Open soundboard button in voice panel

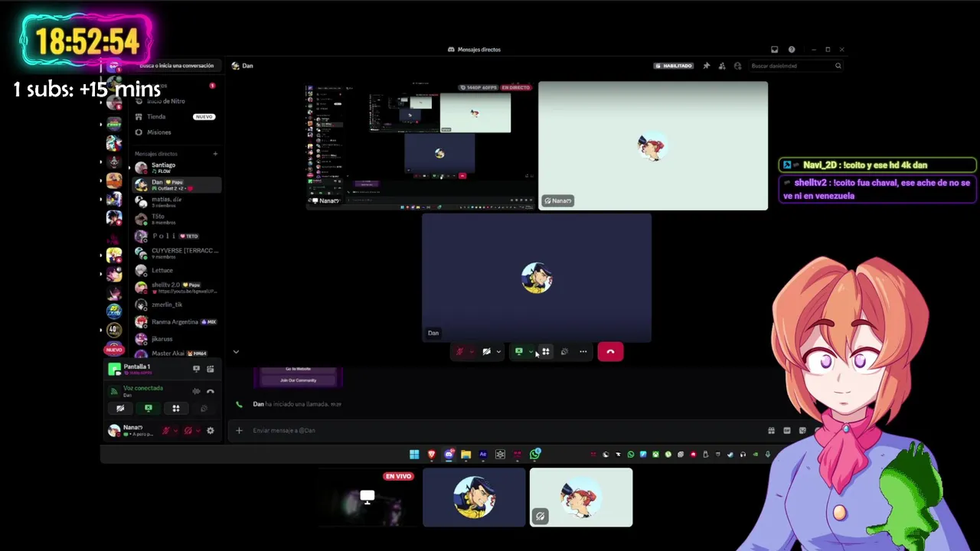click(204, 409)
